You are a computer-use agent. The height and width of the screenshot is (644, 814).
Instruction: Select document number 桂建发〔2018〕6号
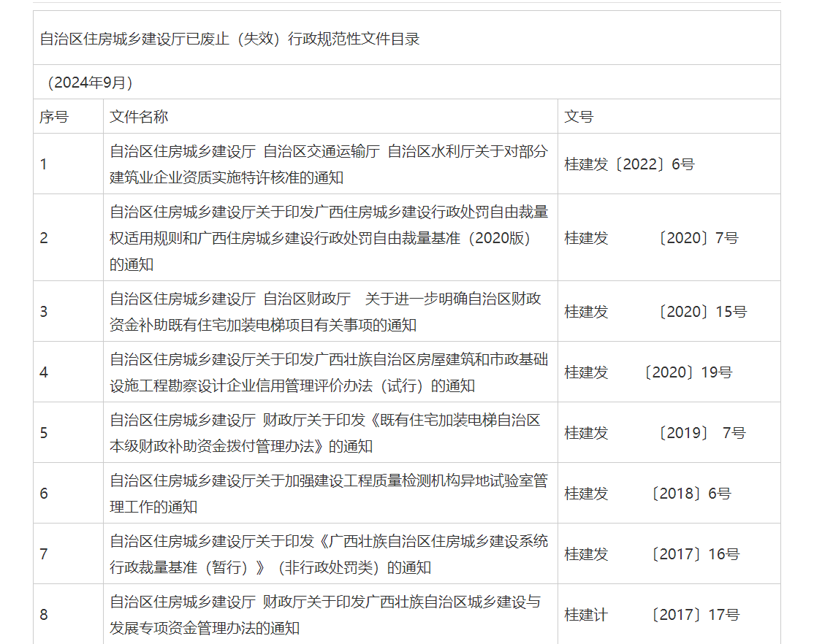647,494
